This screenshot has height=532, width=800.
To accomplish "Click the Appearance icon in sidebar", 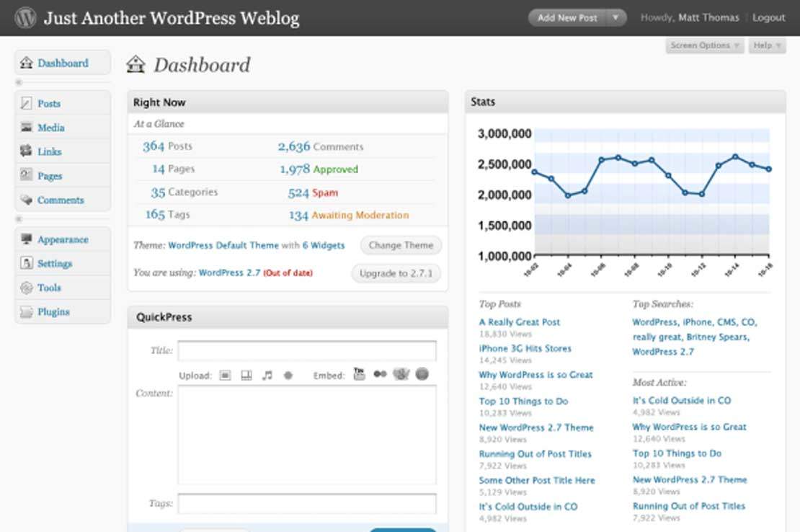I will pos(26,239).
